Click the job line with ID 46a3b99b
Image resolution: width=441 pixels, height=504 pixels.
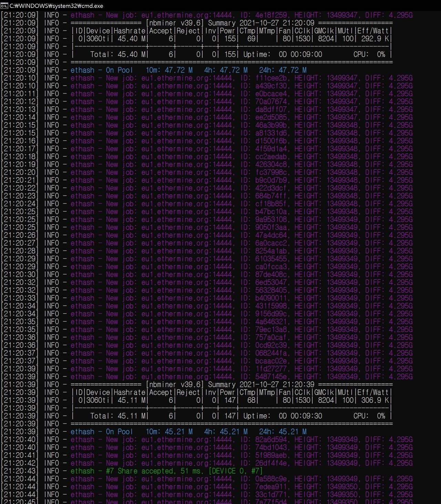click(207, 125)
